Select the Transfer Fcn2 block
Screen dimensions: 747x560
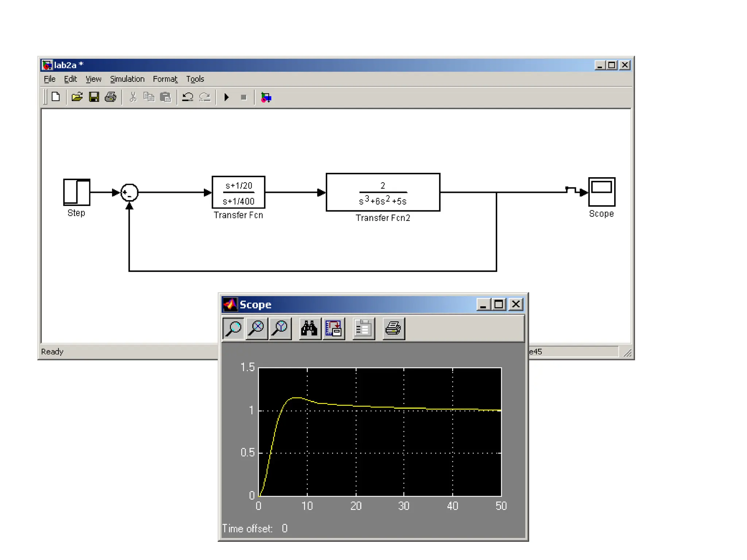pyautogui.click(x=383, y=192)
